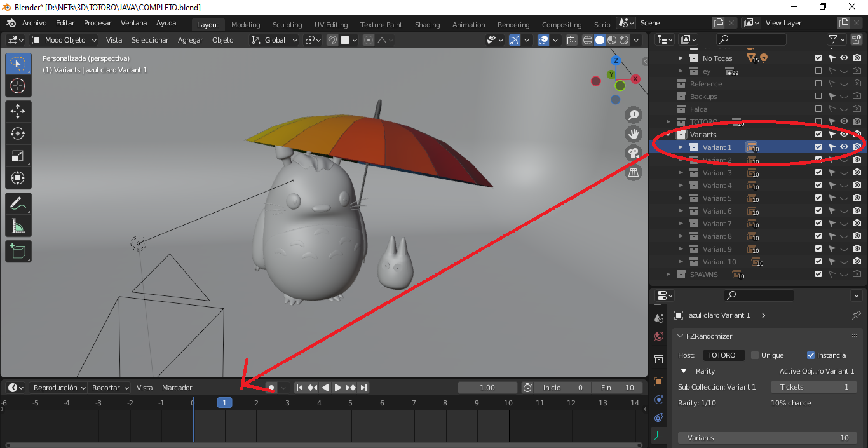Collapse the FZRandomizer panel
The height and width of the screenshot is (448, 868).
click(680, 336)
